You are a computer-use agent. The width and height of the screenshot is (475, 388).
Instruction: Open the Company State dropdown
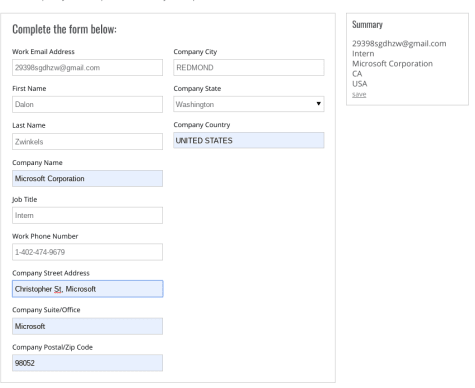(249, 104)
